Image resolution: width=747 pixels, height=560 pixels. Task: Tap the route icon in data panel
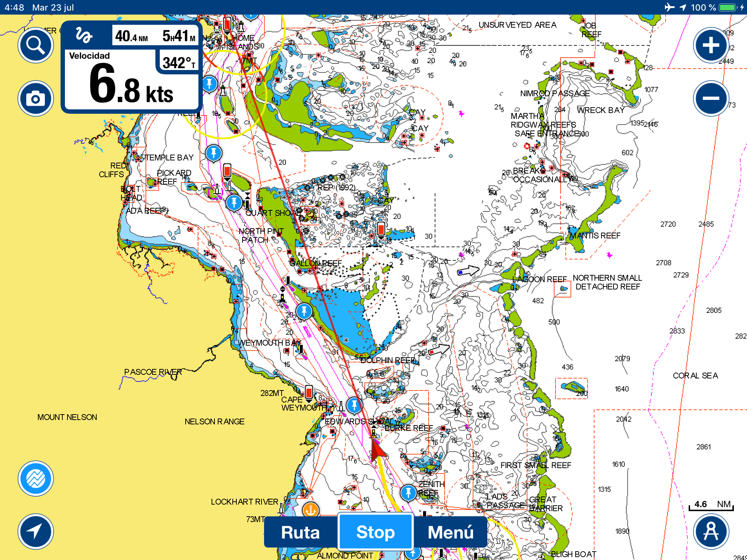point(84,35)
